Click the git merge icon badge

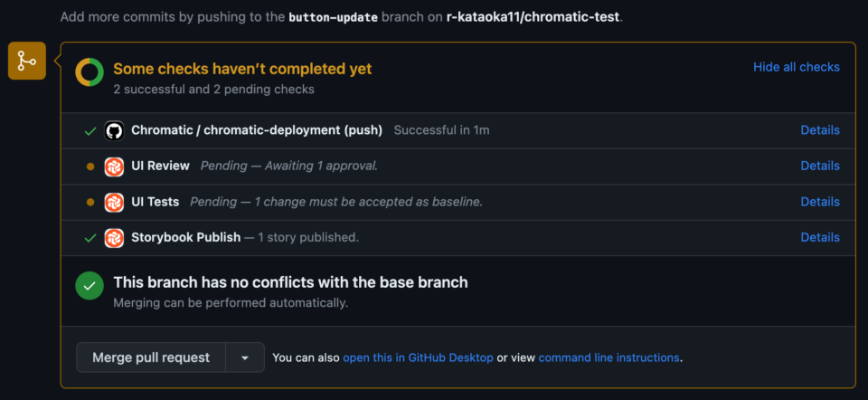tap(27, 62)
